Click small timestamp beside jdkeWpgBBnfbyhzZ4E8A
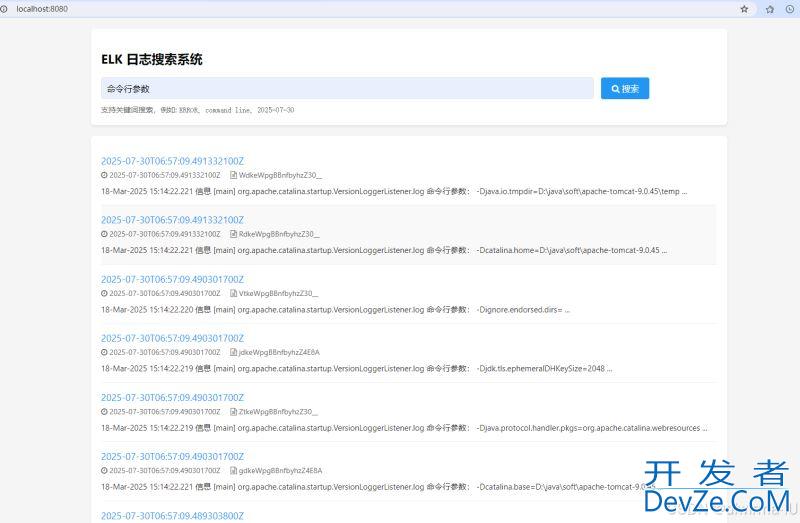800x523 pixels. pos(165,353)
